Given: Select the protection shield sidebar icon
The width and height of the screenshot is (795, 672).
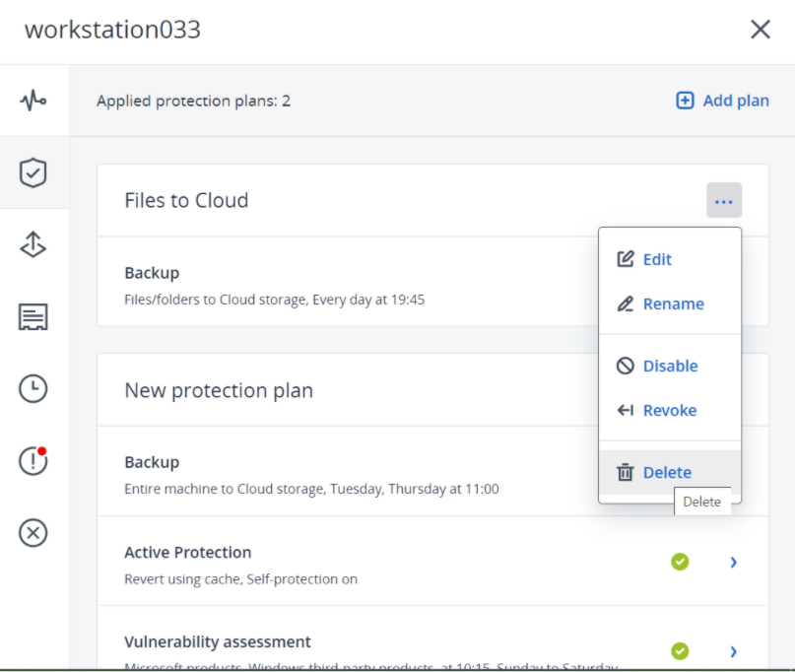Looking at the screenshot, I should pyautogui.click(x=33, y=172).
